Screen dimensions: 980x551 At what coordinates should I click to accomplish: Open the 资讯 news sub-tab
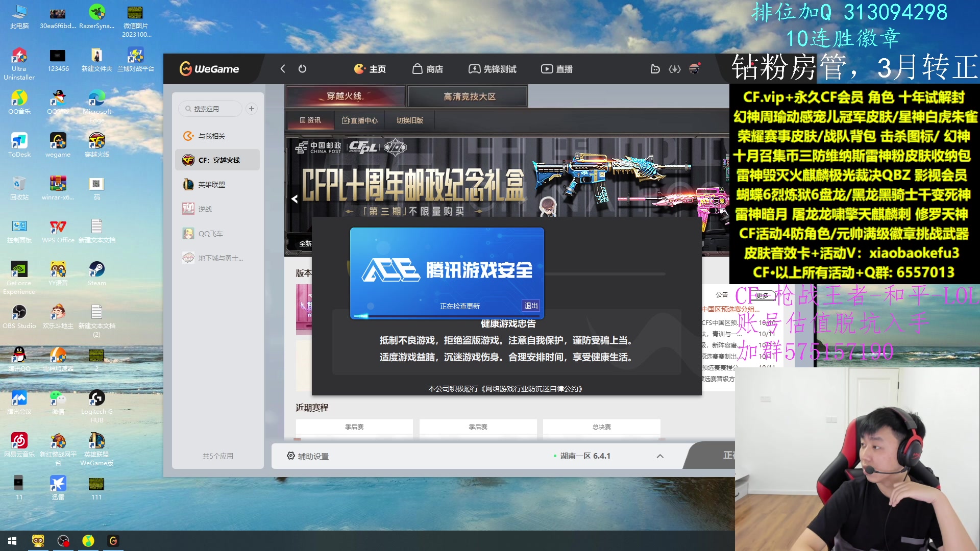[310, 120]
